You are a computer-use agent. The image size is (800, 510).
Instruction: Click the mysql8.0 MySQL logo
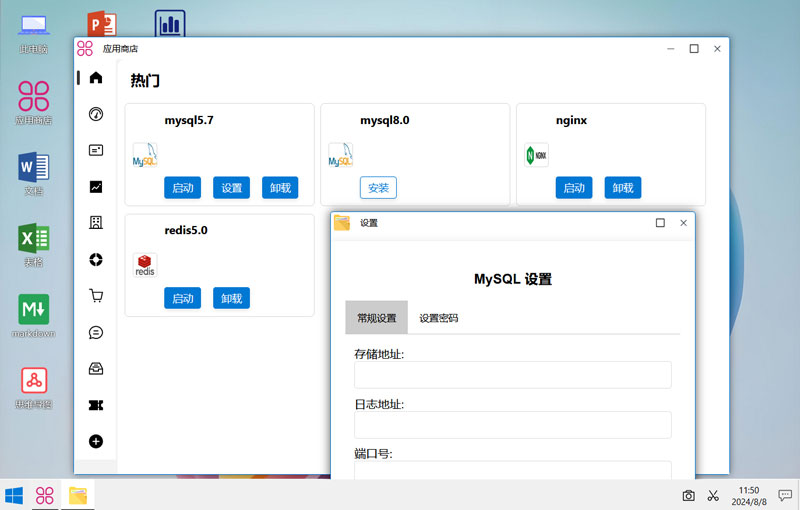(x=340, y=155)
